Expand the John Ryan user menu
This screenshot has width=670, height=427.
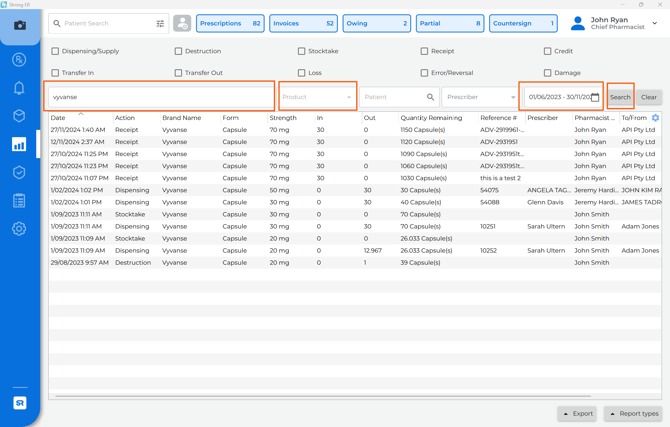point(655,23)
